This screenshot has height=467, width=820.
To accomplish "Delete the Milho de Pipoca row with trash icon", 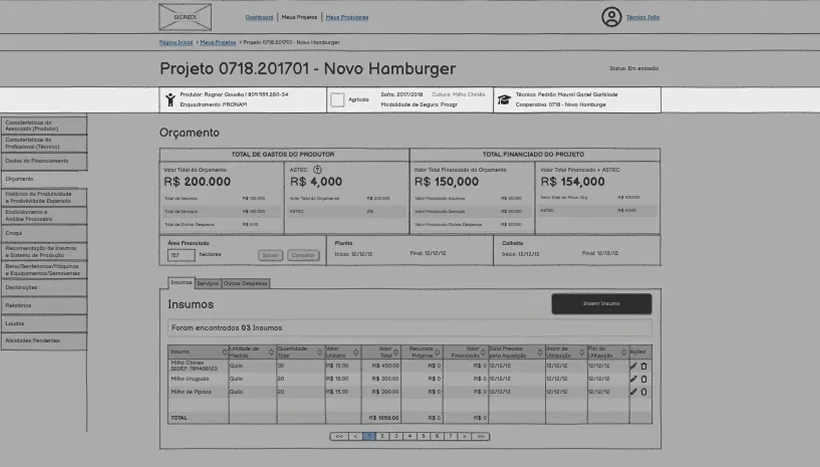I will click(644, 392).
